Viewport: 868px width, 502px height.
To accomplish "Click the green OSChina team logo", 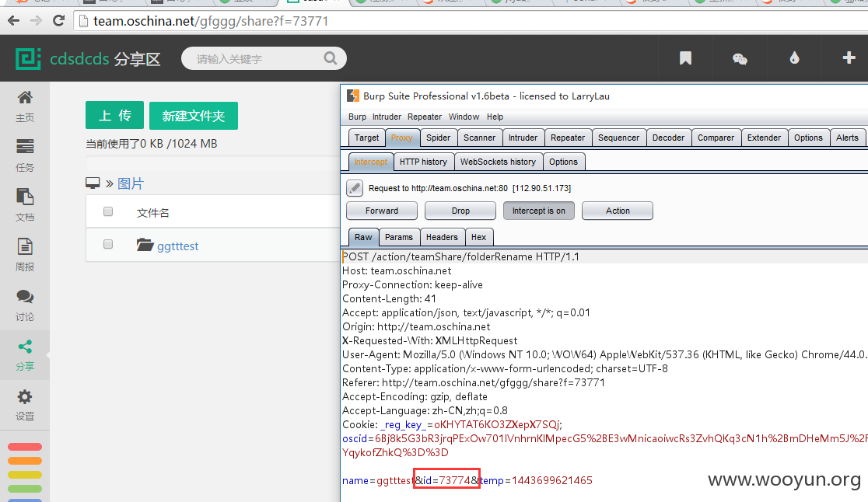I will tap(28, 58).
